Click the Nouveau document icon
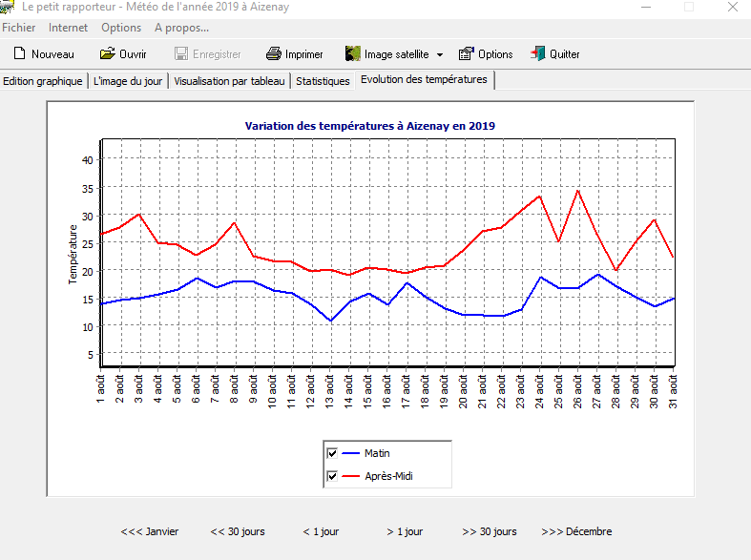Viewport: 751px width, 560px height. pos(18,54)
